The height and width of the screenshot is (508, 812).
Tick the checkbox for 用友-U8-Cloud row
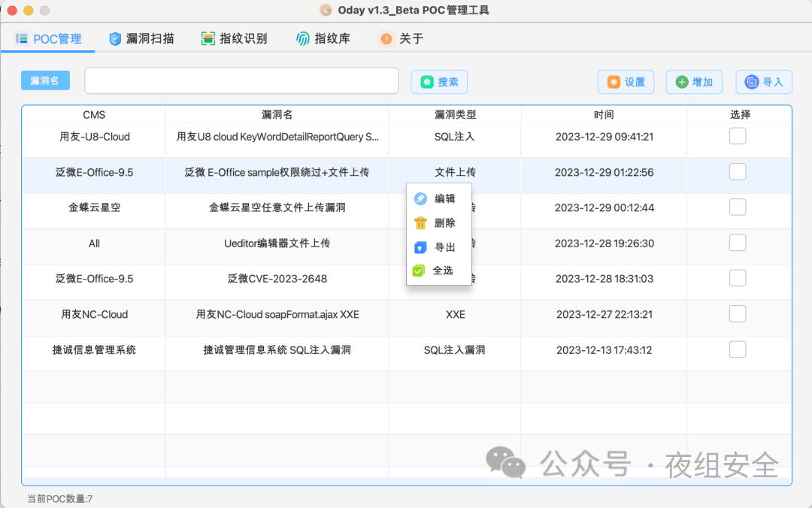[738, 136]
